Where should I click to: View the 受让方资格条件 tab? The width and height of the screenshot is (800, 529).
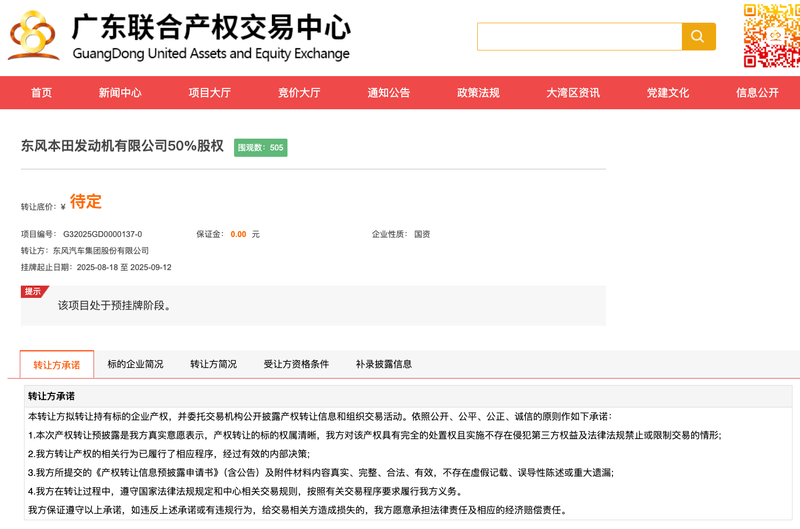(x=296, y=365)
